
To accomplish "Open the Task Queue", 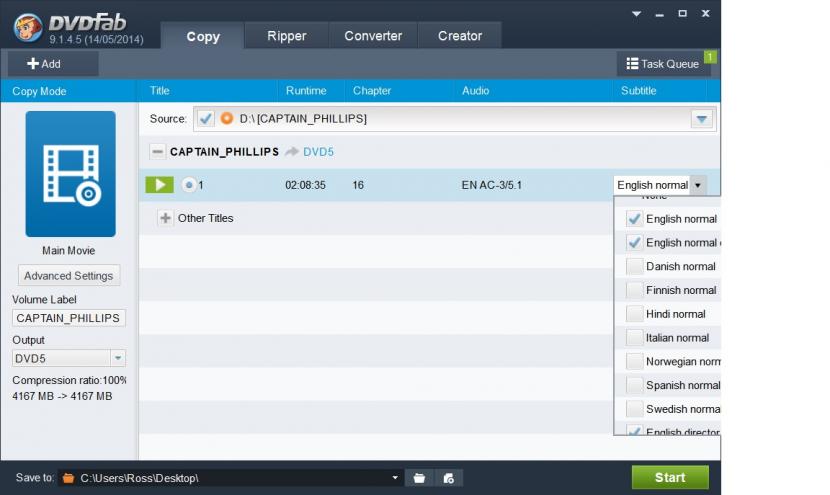I will click(664, 64).
